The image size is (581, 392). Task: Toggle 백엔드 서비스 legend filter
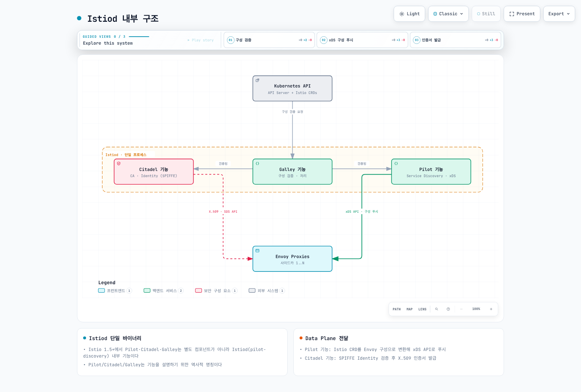[x=164, y=291]
